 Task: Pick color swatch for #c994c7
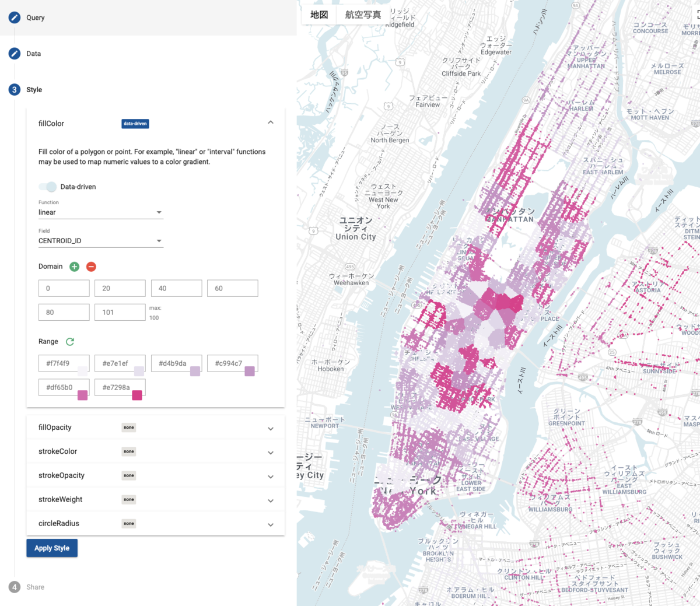click(x=250, y=371)
